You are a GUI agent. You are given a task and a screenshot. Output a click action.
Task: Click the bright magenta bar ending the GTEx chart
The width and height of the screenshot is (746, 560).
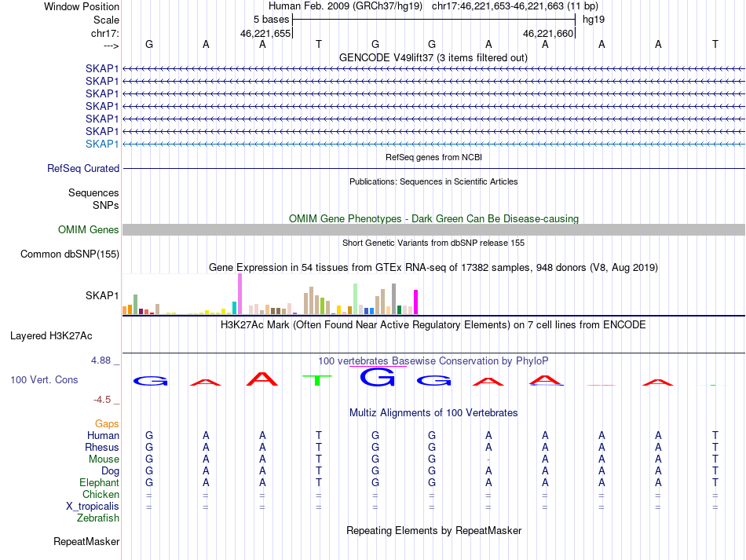(416, 302)
